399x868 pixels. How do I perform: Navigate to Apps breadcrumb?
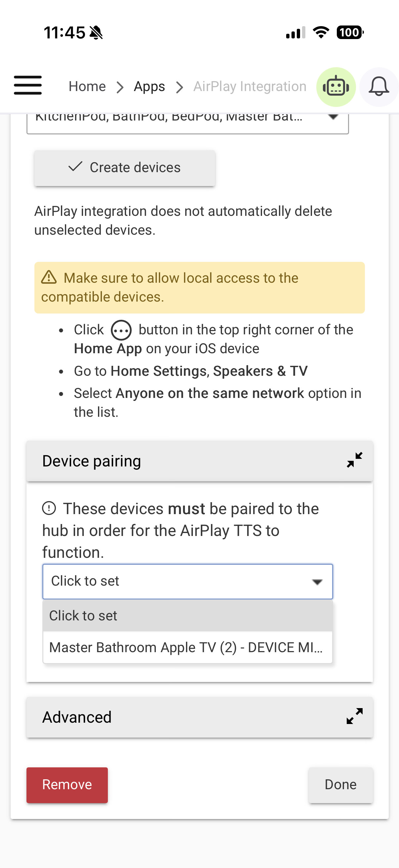coord(149,87)
